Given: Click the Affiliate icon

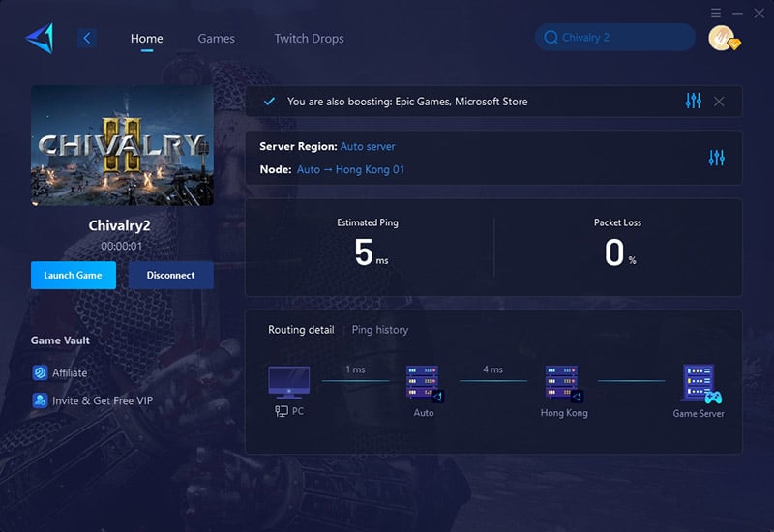Looking at the screenshot, I should point(40,372).
